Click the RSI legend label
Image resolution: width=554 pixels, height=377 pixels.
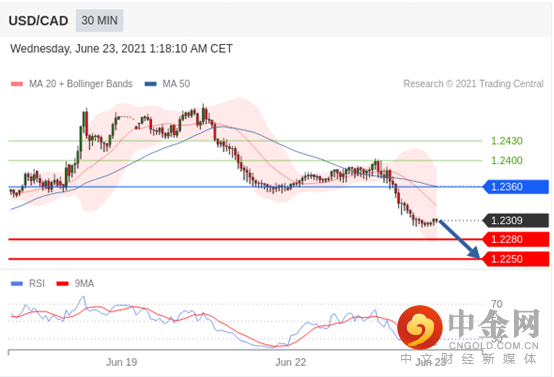(37, 283)
